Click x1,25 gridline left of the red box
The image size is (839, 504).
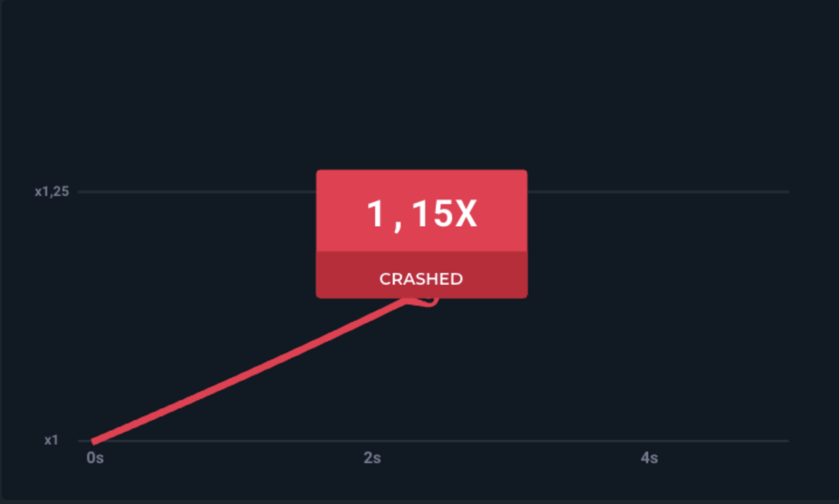click(197, 191)
